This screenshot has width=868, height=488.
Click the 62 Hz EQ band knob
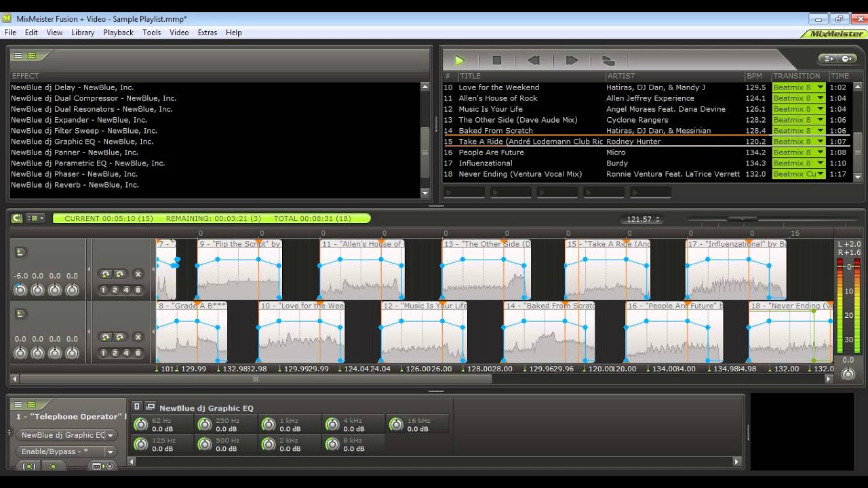click(x=141, y=424)
